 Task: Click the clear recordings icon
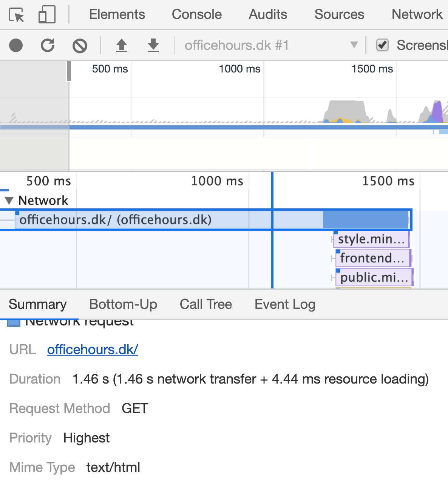click(x=79, y=45)
